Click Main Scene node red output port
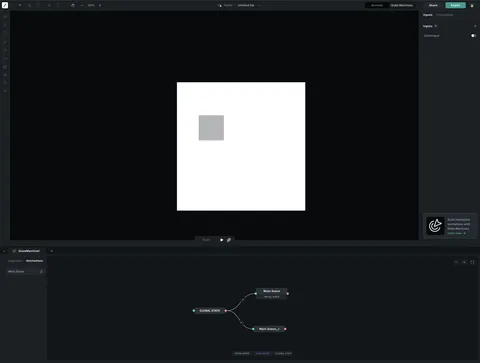Screen dimensions: 480x363 pos(288,294)
